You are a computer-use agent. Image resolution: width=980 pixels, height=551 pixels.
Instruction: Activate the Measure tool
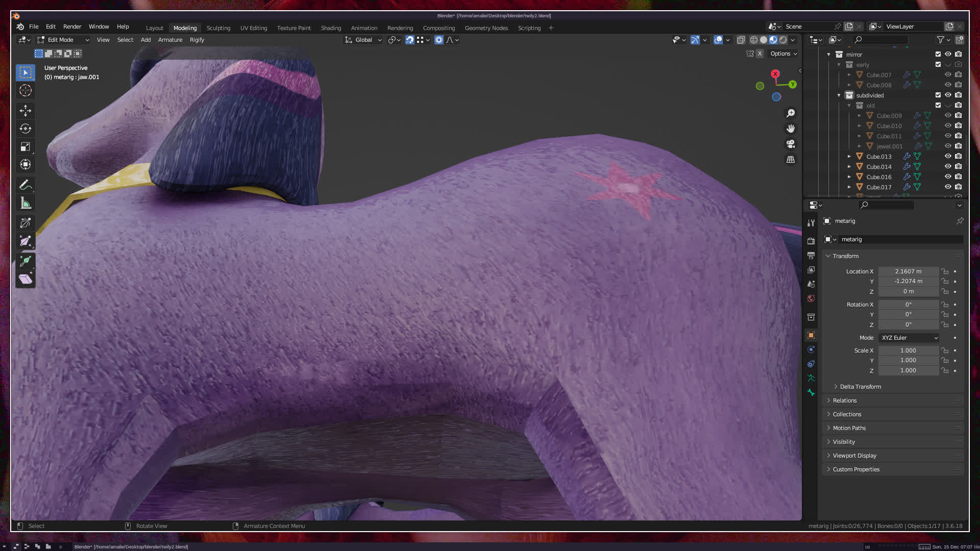(26, 204)
